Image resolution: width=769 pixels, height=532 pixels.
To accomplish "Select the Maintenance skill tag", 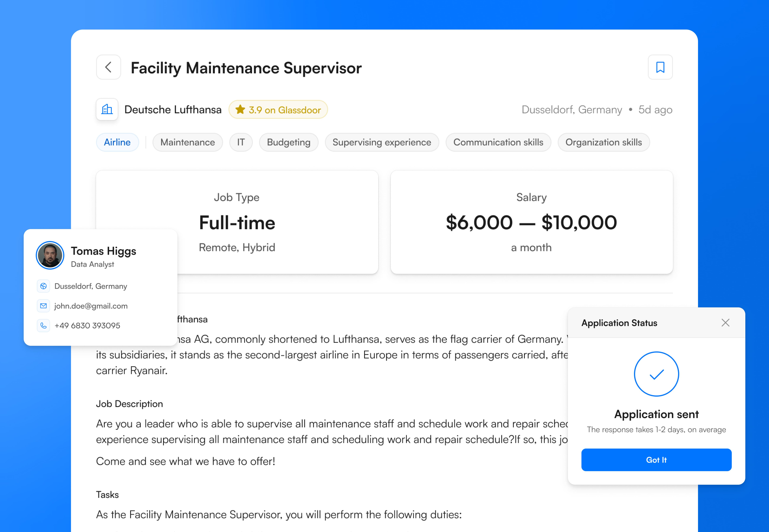I will tap(187, 142).
